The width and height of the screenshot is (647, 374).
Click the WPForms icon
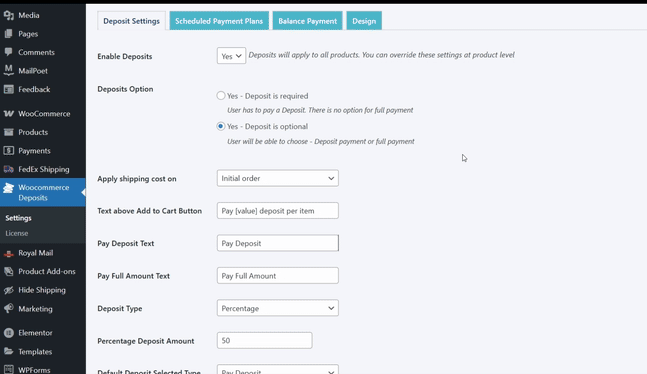(x=9, y=370)
